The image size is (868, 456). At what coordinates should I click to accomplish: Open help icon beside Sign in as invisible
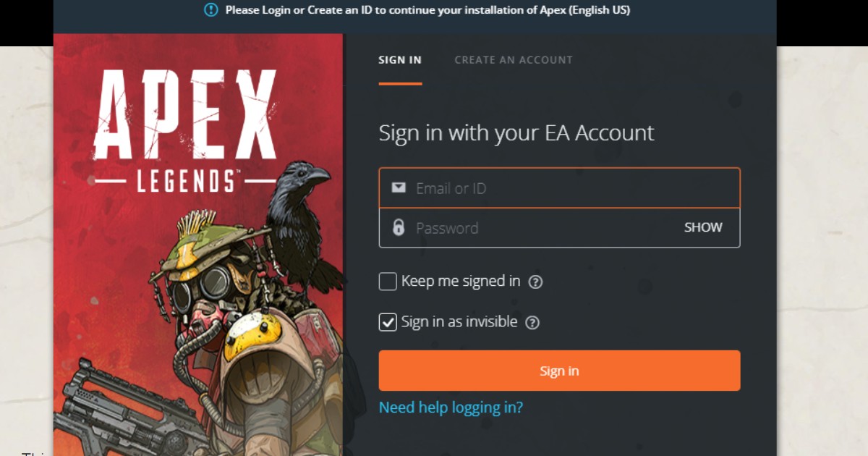pyautogui.click(x=532, y=322)
